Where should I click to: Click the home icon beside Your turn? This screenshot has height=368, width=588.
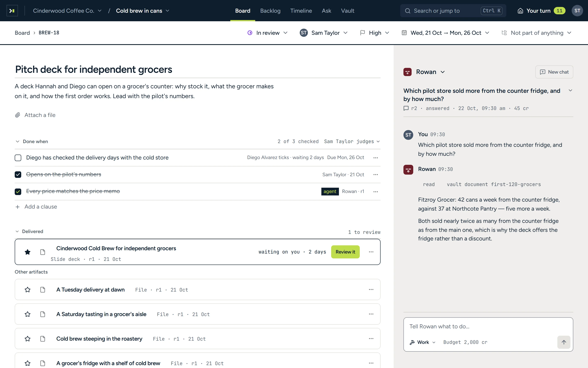[x=520, y=11]
